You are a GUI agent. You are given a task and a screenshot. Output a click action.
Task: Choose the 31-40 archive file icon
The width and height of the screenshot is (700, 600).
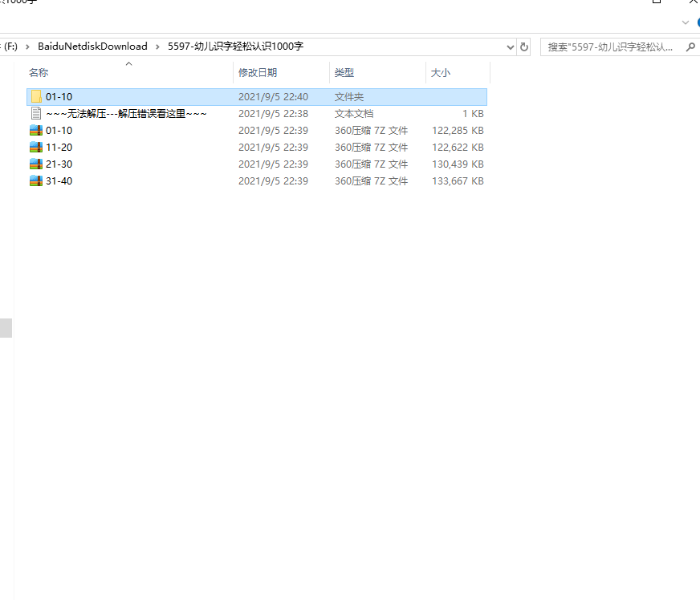(x=35, y=181)
